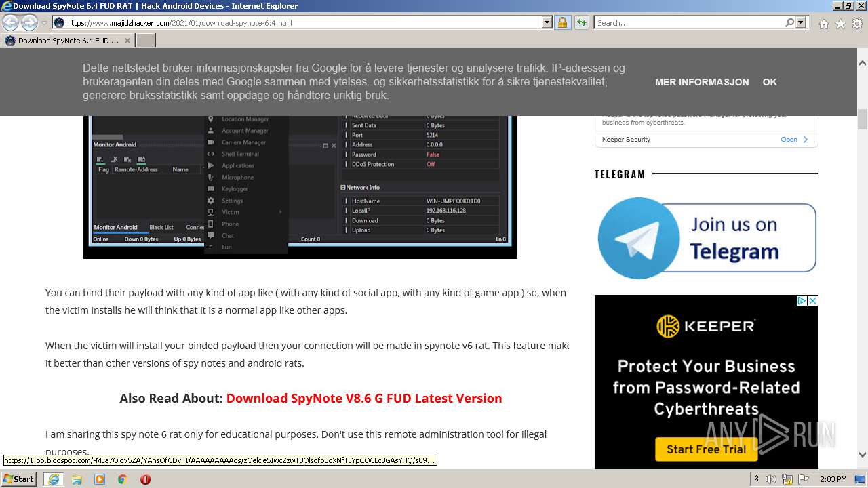Open the Tools gear icon
The height and width of the screenshot is (488, 868).
coord(857,24)
